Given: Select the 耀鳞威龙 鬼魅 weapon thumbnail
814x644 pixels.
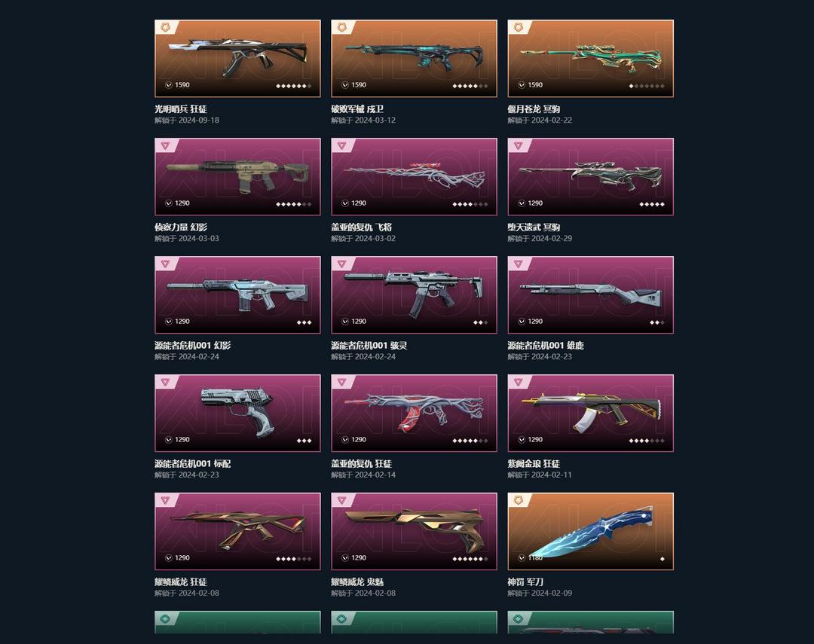Looking at the screenshot, I should pos(414,531).
